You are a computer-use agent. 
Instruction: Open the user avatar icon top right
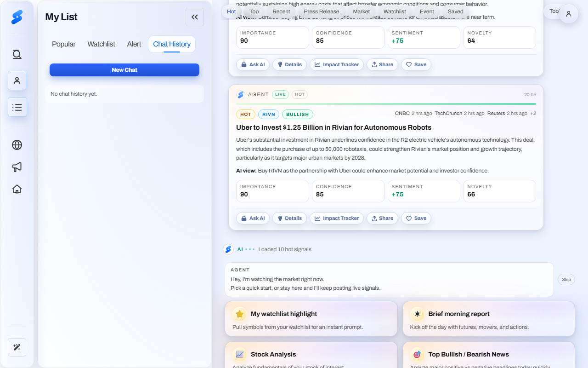click(569, 14)
